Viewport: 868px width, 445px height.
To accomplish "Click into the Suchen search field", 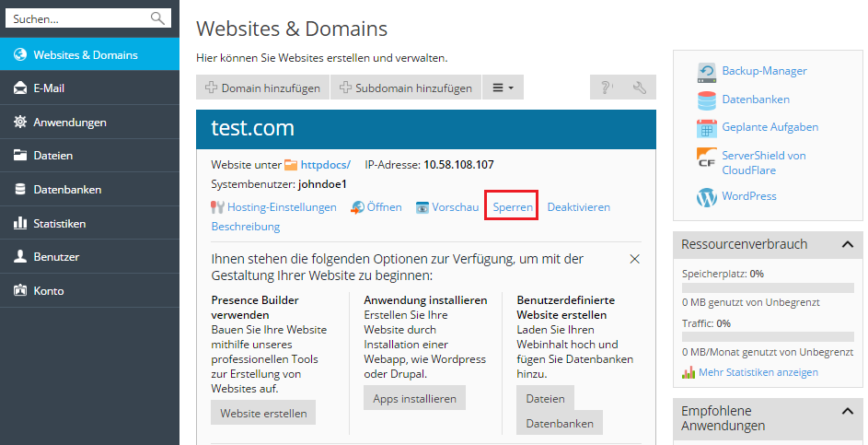I will click(78, 18).
